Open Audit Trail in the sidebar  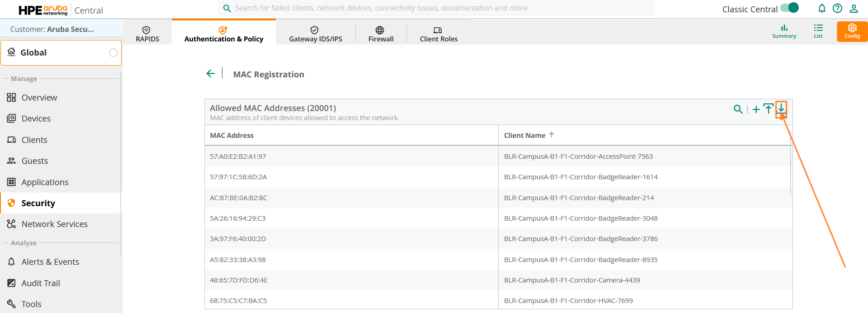coord(61,283)
